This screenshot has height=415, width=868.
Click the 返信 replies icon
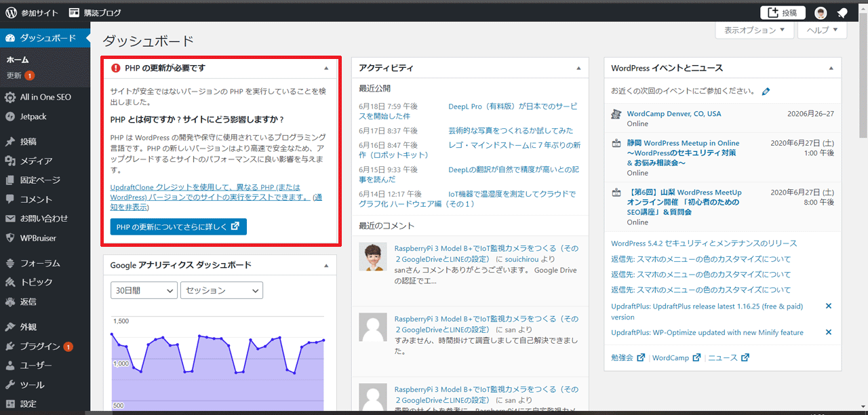coord(10,301)
